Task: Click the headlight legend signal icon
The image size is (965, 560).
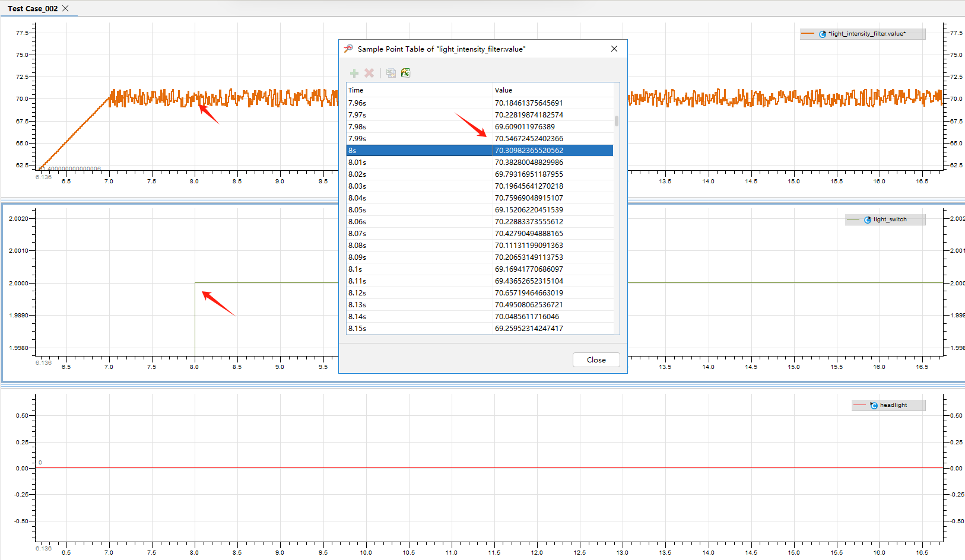Action: (874, 405)
